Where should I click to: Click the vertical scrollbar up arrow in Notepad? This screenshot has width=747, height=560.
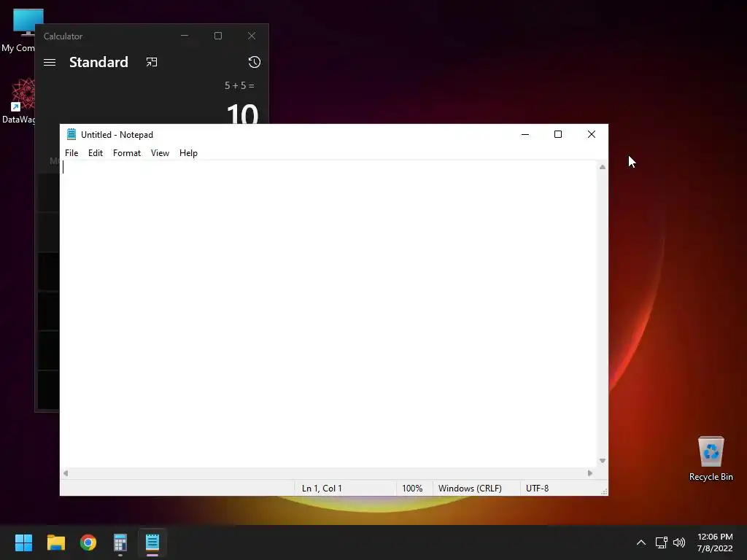tap(603, 167)
